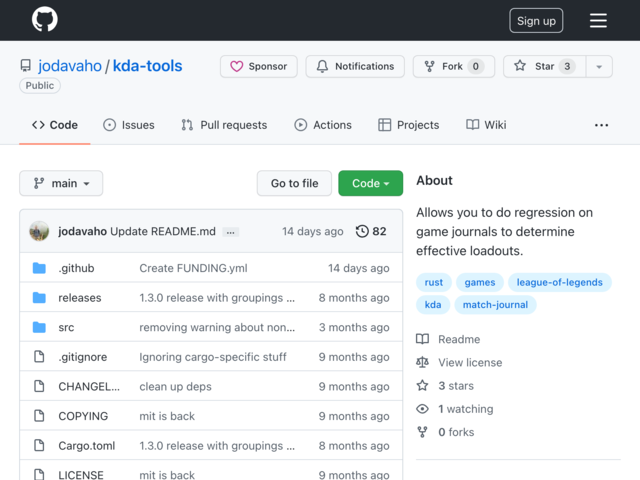Click the Sponsor heart button
Viewport: 640px width, 480px height.
tap(258, 66)
